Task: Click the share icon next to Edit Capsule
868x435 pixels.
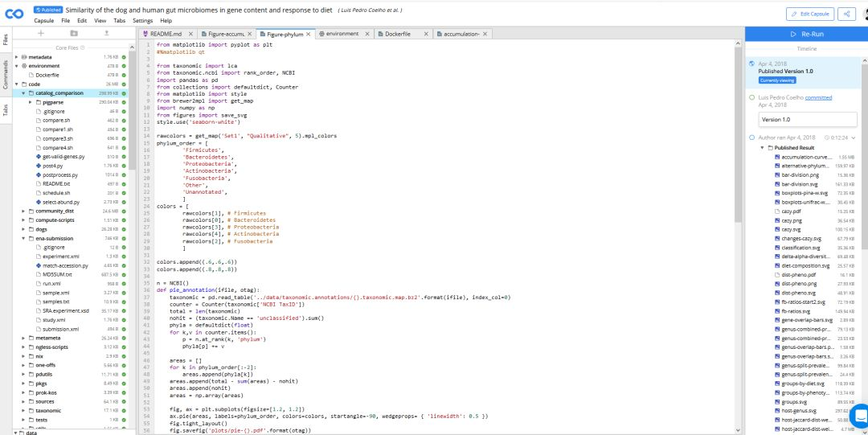Action: tap(846, 14)
